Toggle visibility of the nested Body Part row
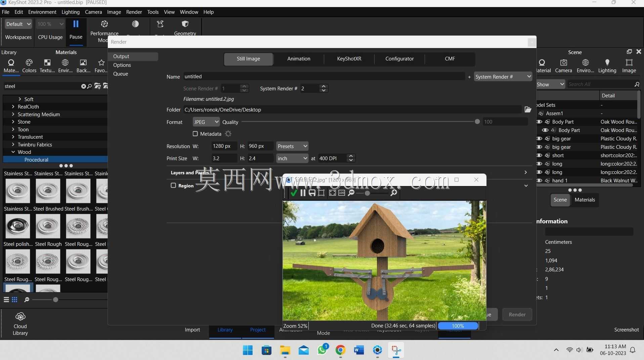The image size is (644, 360). pos(545,130)
